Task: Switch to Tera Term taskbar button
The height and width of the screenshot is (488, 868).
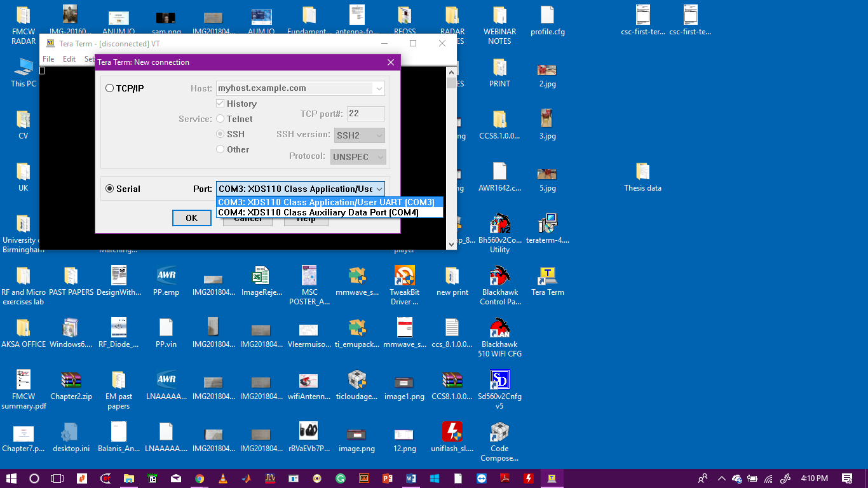Action: (x=552, y=478)
